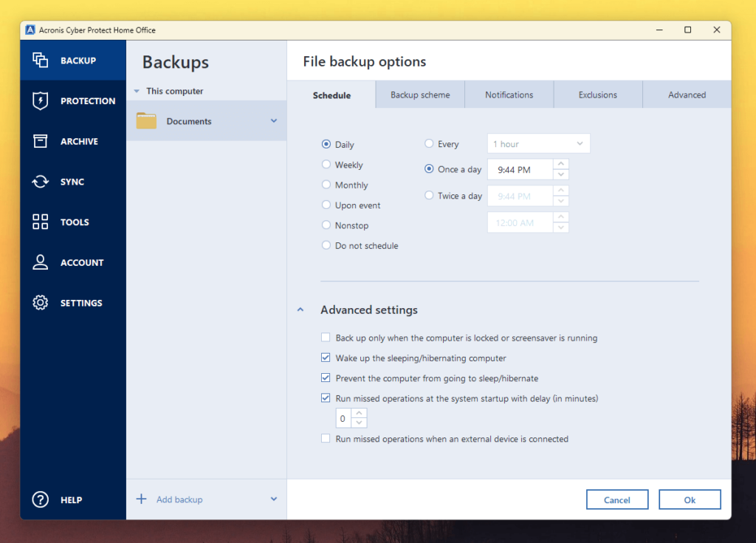
Task: Collapse the Advanced settings section
Action: (300, 310)
